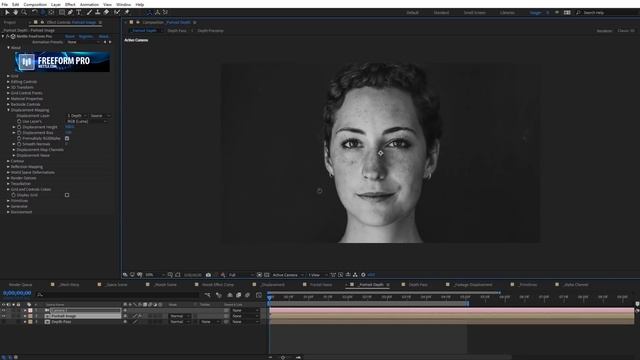Select the Hand tool
This screenshot has width=640, height=360.
16,13
